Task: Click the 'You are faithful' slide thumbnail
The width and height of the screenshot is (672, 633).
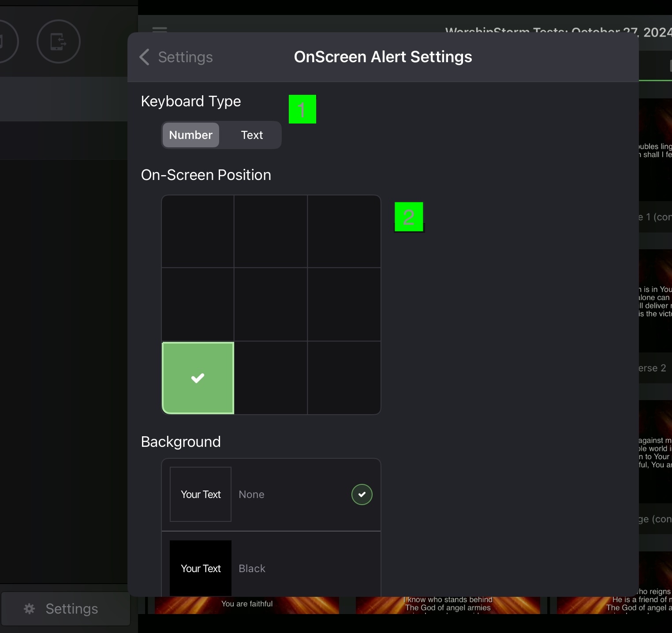Action: tap(247, 605)
